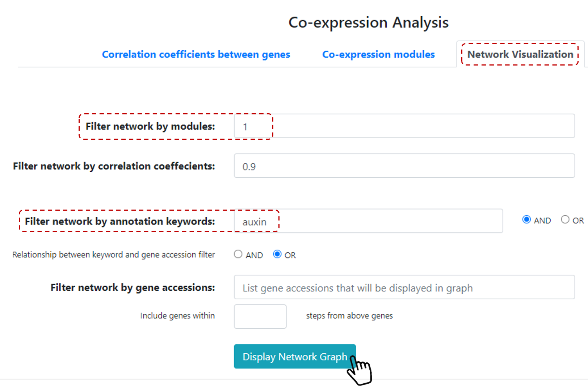Click the gene accessions list input field
The height and width of the screenshot is (392, 588).
pos(404,287)
